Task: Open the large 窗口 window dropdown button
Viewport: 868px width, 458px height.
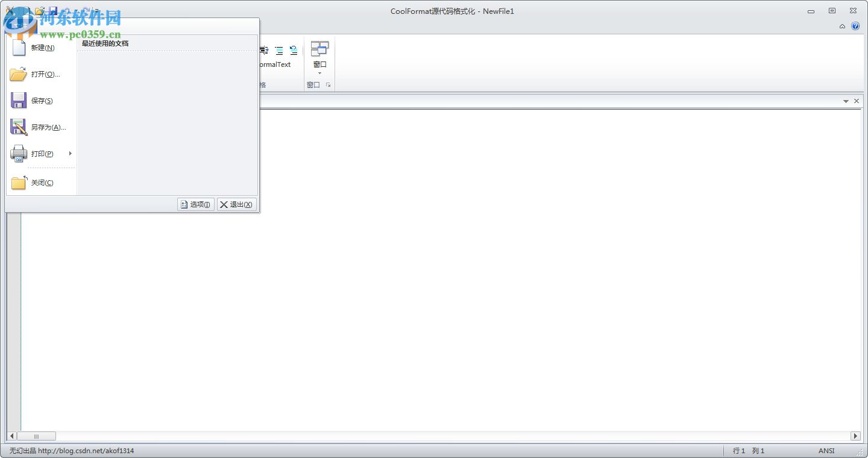Action: tap(319, 58)
